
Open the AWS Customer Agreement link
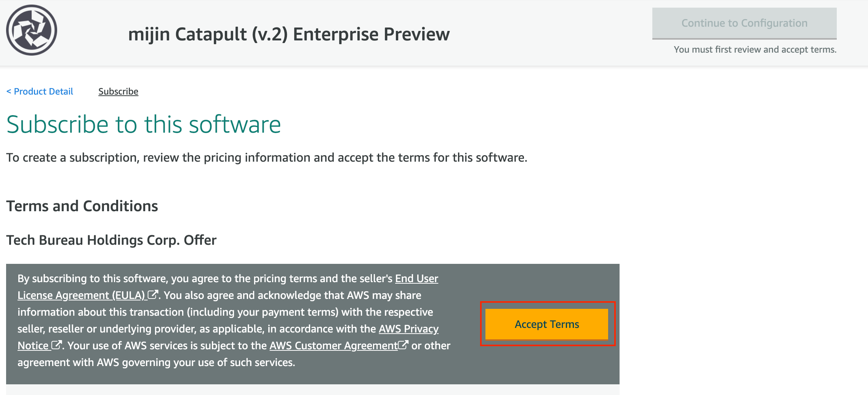pyautogui.click(x=333, y=345)
